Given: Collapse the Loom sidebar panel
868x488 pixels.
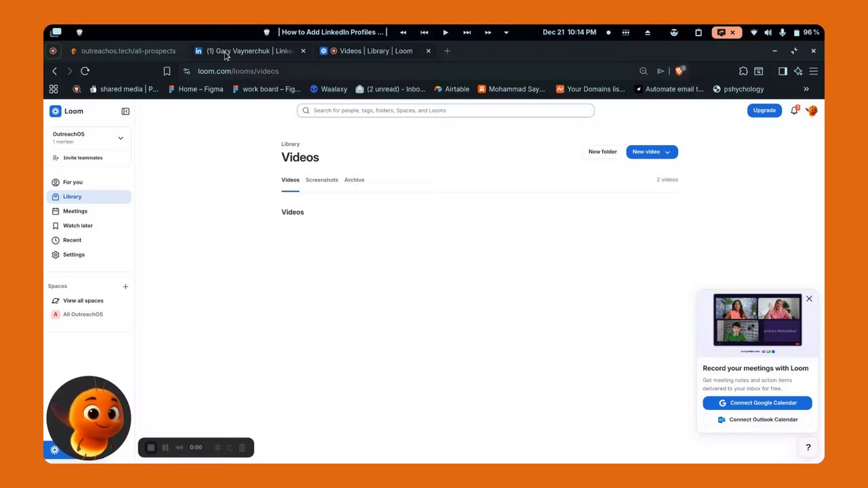Looking at the screenshot, I should pyautogui.click(x=125, y=111).
